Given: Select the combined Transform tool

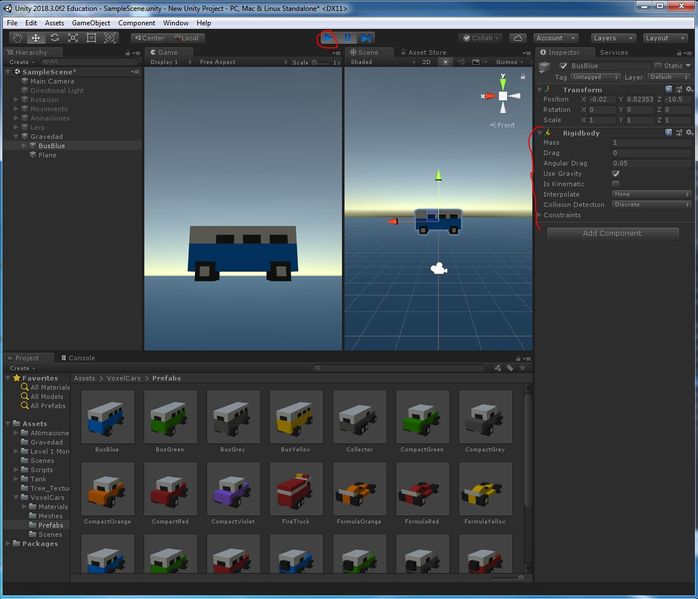Looking at the screenshot, I should [x=110, y=38].
